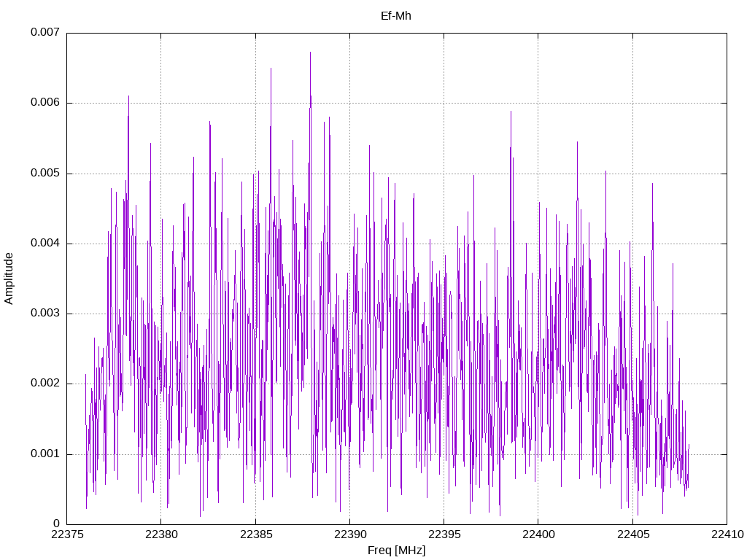Click the 0.007 y-axis tick label
The width and height of the screenshot is (747, 560).
(x=45, y=32)
